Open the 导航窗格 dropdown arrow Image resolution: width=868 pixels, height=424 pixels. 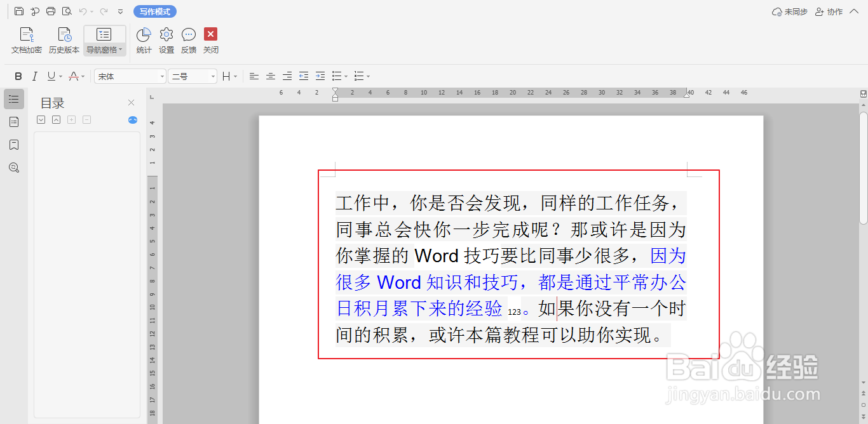pyautogui.click(x=119, y=50)
